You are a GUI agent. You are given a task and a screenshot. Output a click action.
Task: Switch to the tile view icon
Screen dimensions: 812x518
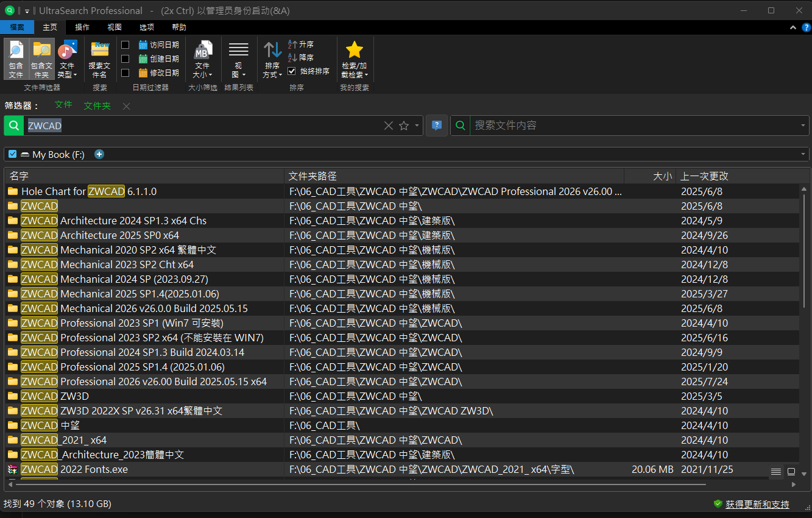(x=791, y=472)
